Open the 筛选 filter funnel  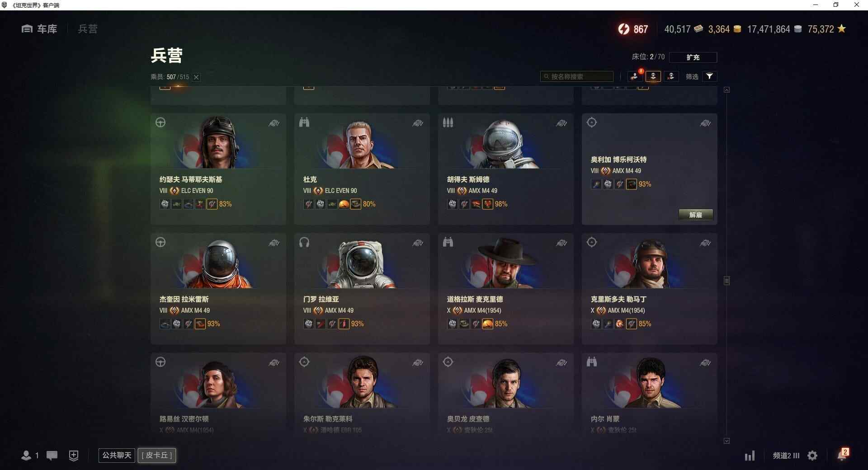(x=709, y=76)
